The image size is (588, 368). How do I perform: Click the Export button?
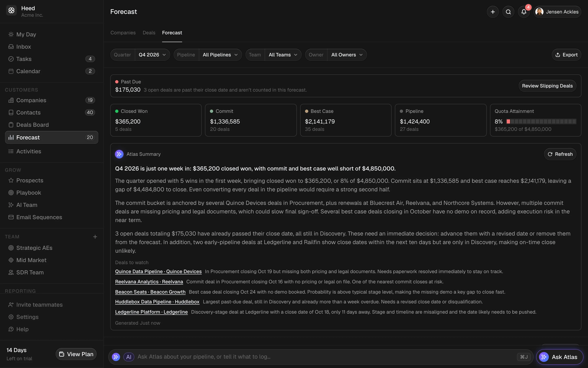(x=566, y=55)
